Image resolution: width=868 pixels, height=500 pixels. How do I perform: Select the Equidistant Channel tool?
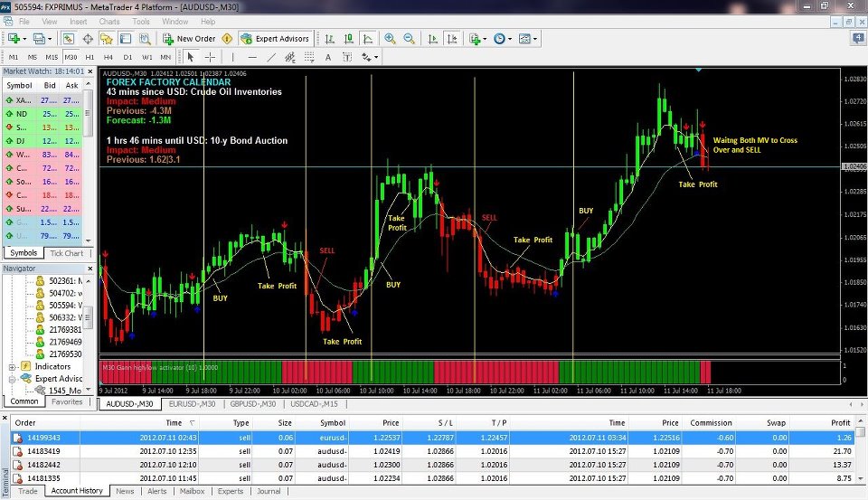[290, 57]
